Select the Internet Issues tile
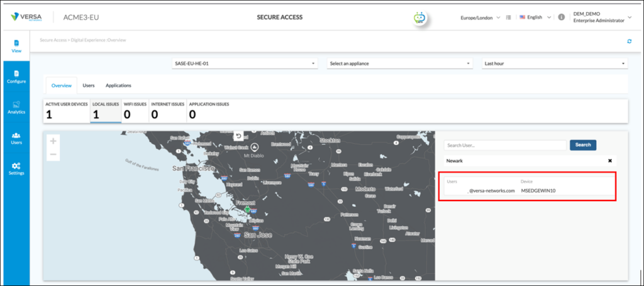 (x=167, y=111)
